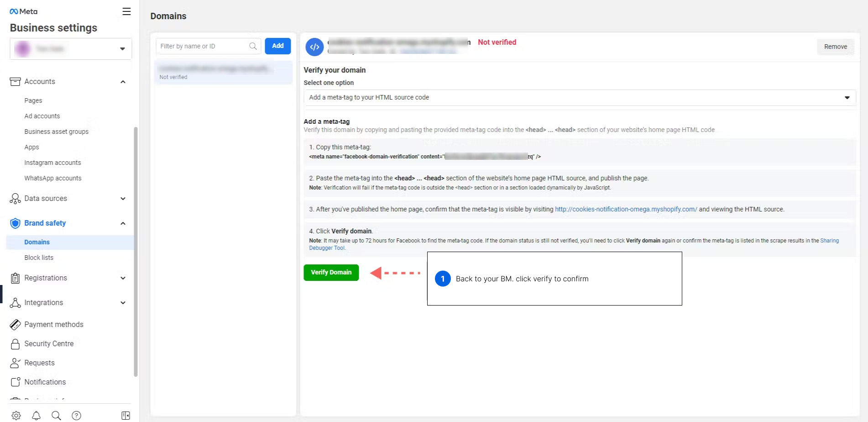
Task: Open the cookies-notification-omega.myshopify.com link
Action: [x=626, y=209]
